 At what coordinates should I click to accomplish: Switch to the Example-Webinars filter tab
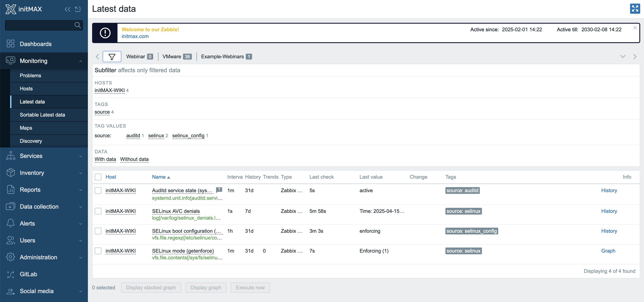(x=226, y=56)
